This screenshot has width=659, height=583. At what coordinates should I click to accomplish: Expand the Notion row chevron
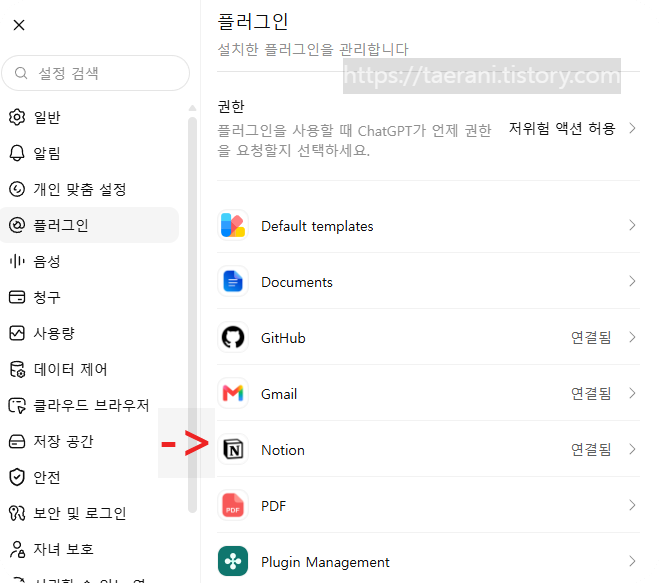pyautogui.click(x=632, y=449)
